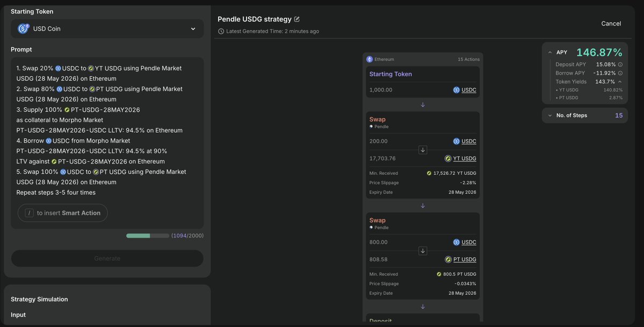Click the USDC chip in prompt step 4

click(59, 141)
